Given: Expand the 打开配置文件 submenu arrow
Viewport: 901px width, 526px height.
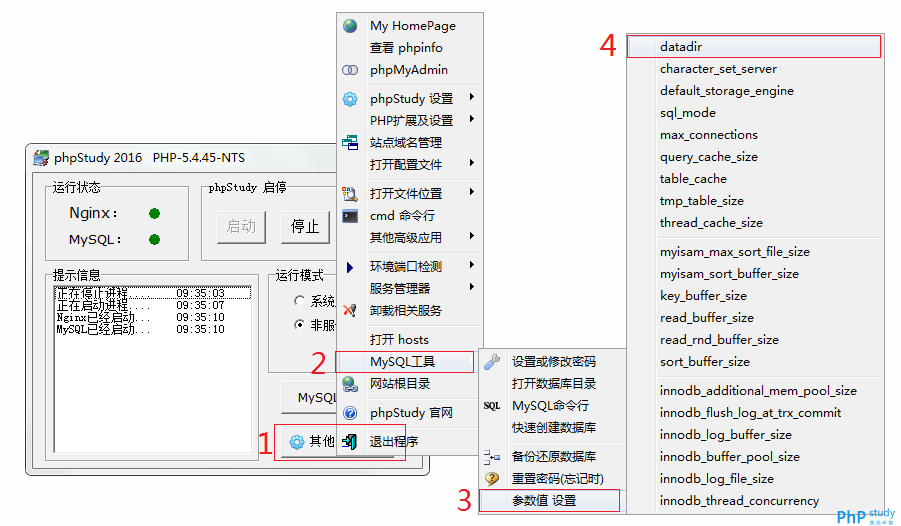Looking at the screenshot, I should [x=472, y=163].
